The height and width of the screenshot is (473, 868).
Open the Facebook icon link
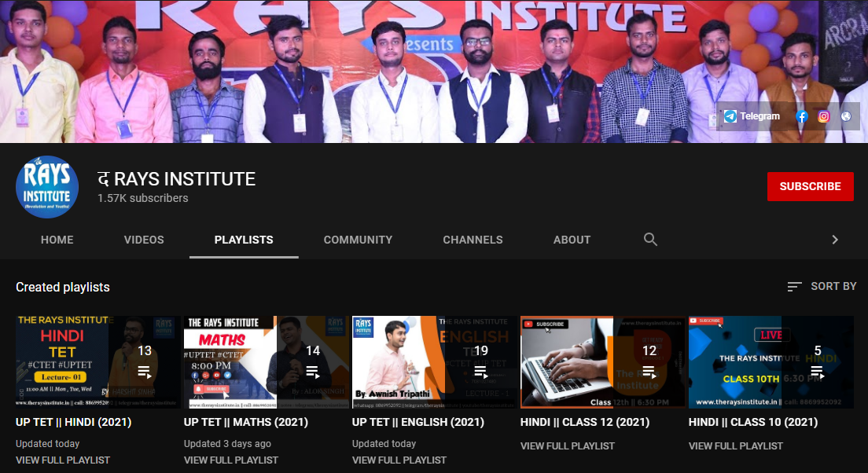tap(802, 116)
